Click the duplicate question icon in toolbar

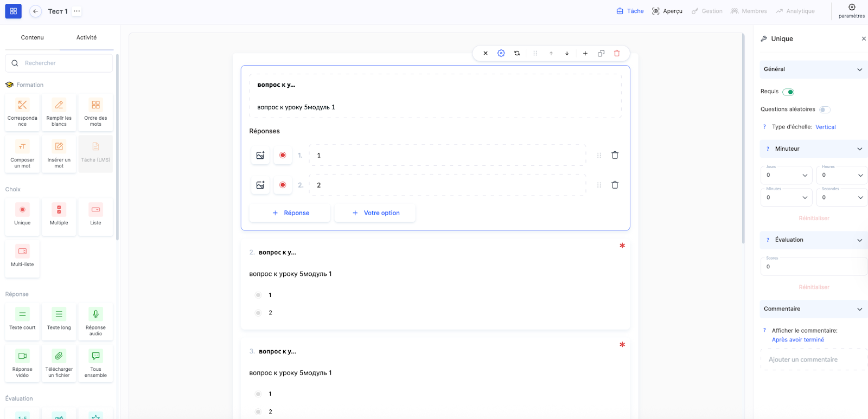(601, 53)
